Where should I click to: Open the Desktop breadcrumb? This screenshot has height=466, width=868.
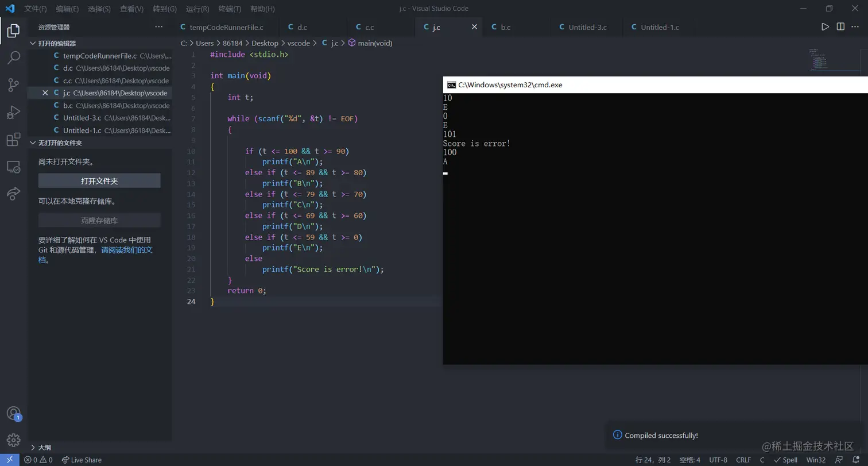(x=265, y=43)
